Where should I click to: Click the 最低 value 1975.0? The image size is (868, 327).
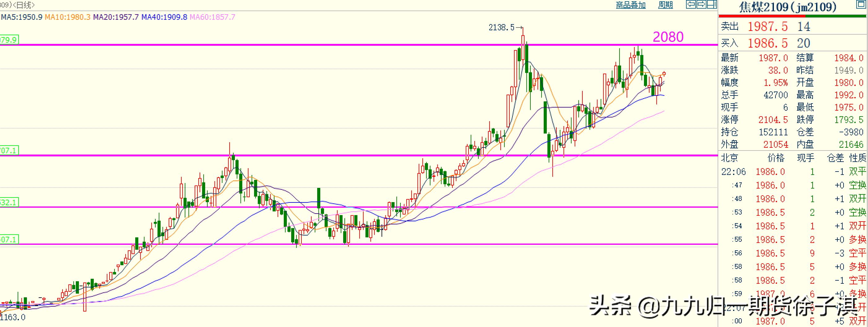pyautogui.click(x=849, y=108)
